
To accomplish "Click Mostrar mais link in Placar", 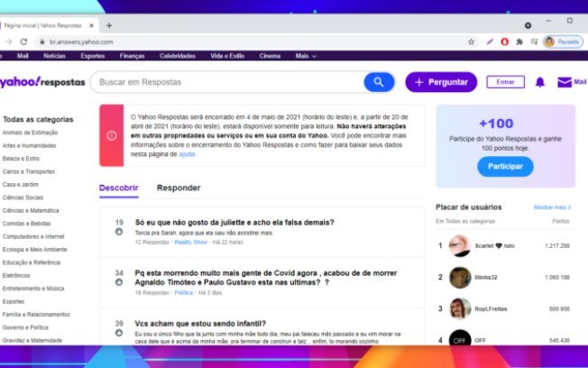I will pyautogui.click(x=552, y=207).
